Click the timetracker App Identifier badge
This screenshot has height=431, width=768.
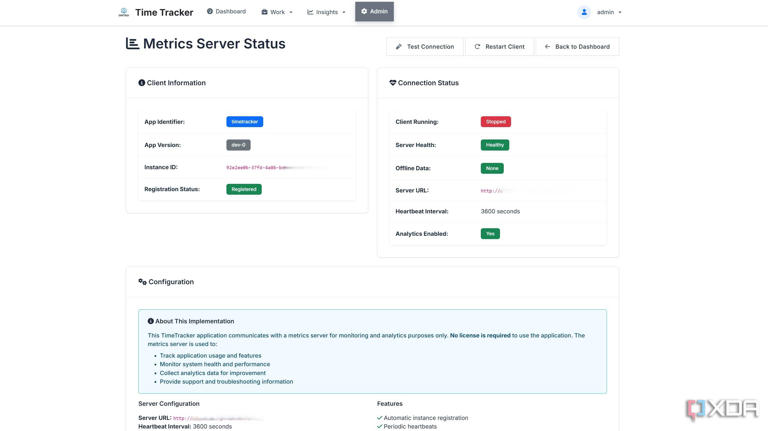tap(244, 121)
